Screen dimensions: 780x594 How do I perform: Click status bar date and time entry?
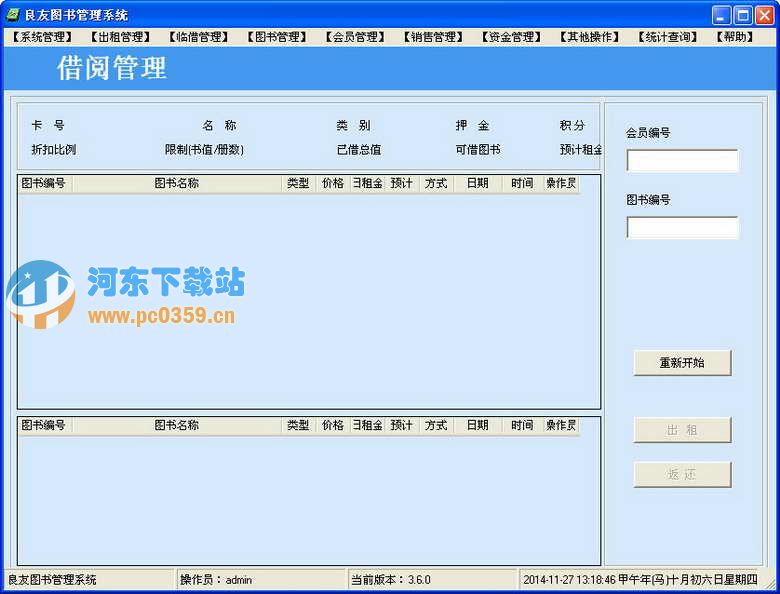click(640, 580)
